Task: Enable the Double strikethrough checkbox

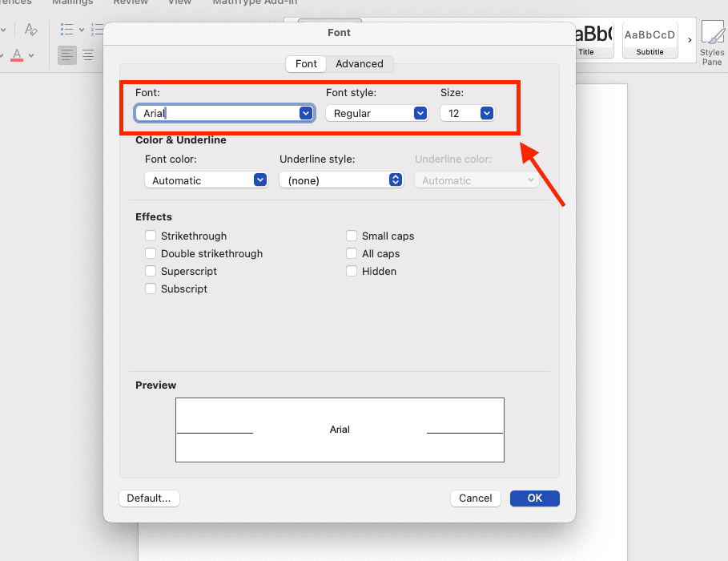Action: click(151, 253)
